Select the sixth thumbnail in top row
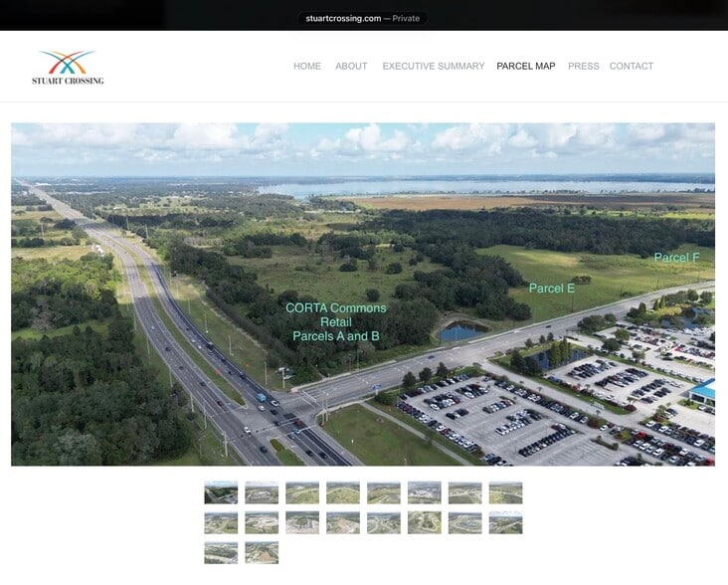The image size is (728, 585). click(x=424, y=492)
